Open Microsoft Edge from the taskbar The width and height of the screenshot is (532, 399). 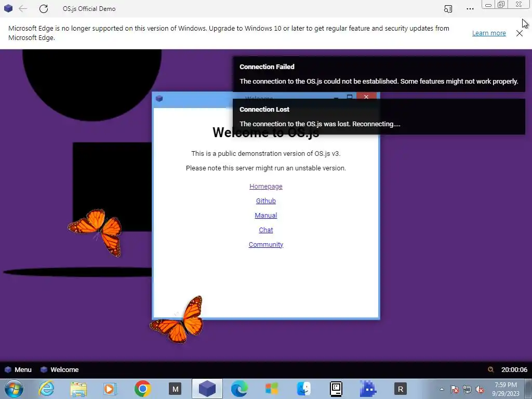click(x=239, y=389)
